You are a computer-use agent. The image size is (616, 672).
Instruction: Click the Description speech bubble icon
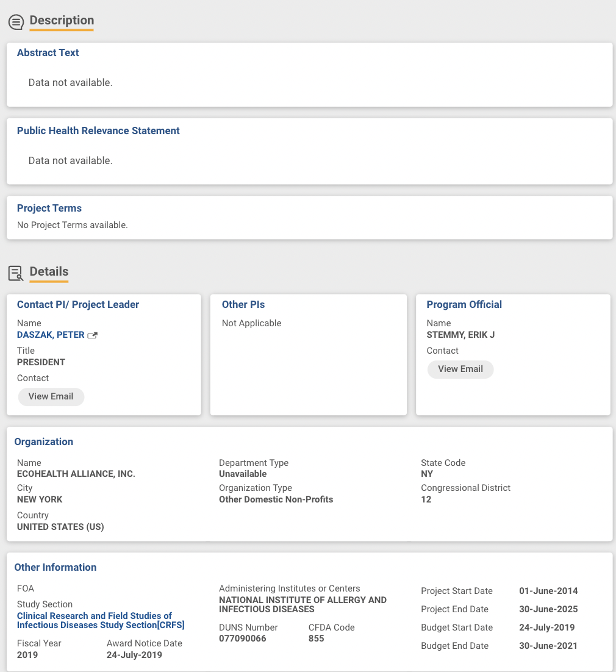click(x=16, y=22)
